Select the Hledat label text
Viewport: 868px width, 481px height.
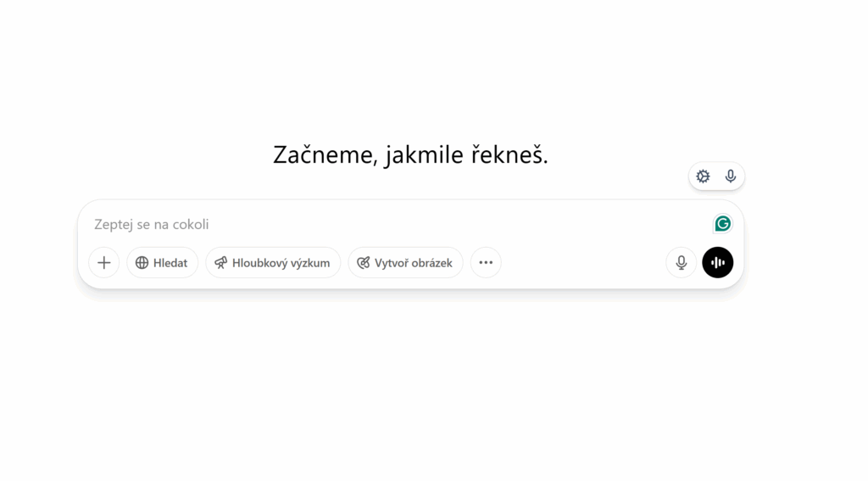170,263
